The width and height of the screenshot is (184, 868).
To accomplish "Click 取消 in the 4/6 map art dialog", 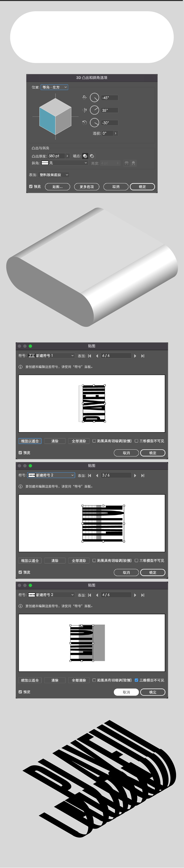I will click(126, 692).
